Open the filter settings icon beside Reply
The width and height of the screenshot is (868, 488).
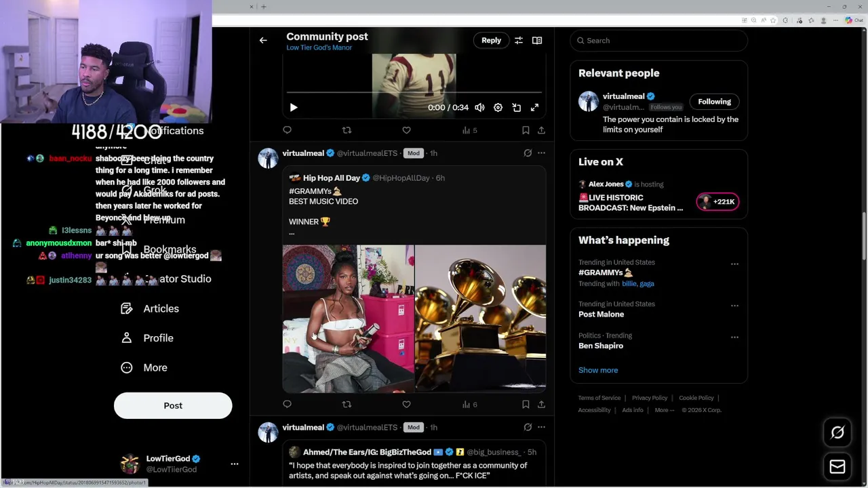[x=518, y=41]
